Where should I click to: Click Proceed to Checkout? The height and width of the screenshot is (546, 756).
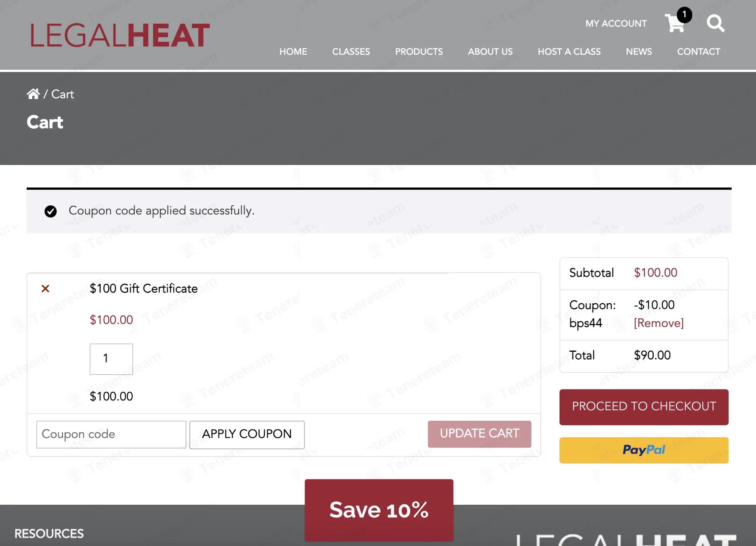(x=644, y=407)
